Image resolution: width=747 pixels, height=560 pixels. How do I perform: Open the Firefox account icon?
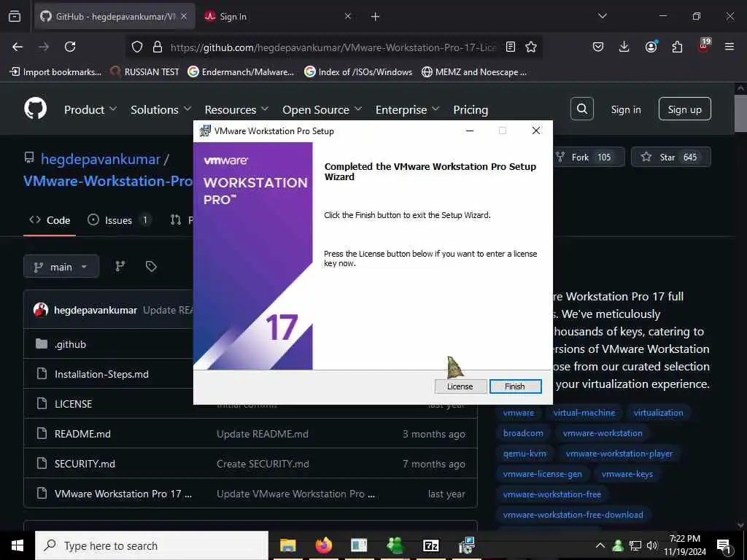click(651, 47)
